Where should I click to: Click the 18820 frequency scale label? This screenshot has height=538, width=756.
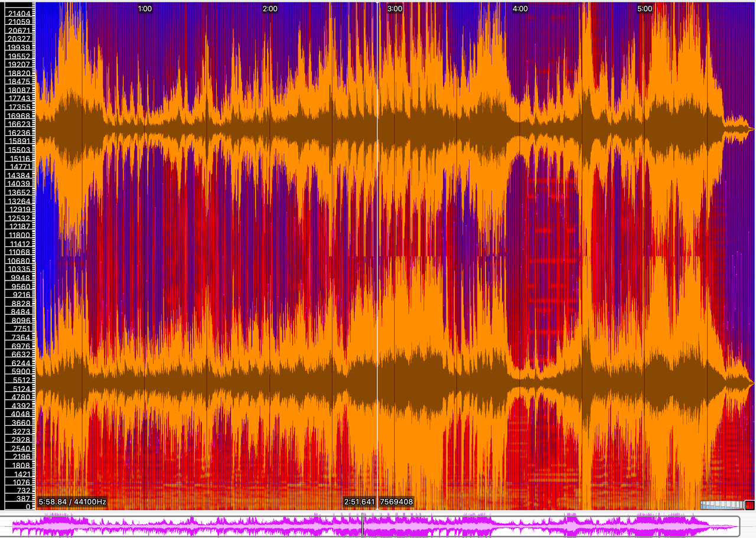[19, 73]
